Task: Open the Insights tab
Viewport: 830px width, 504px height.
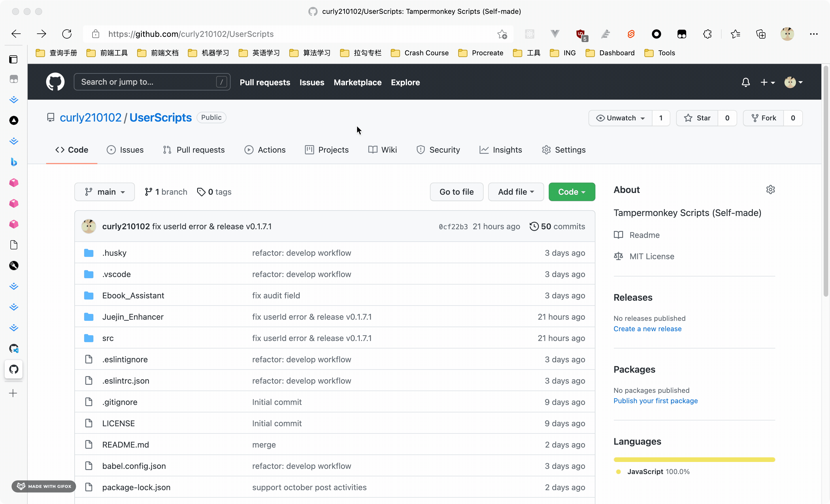Action: pos(501,150)
